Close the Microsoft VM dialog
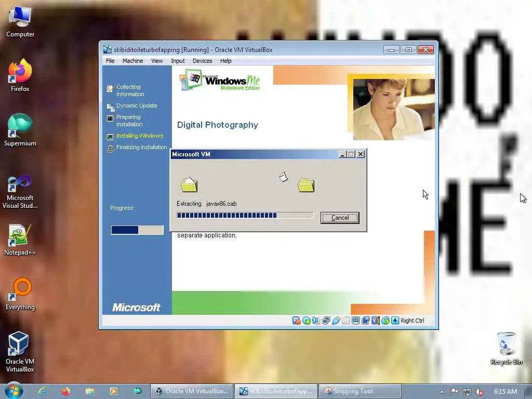This screenshot has height=399, width=532. [361, 154]
